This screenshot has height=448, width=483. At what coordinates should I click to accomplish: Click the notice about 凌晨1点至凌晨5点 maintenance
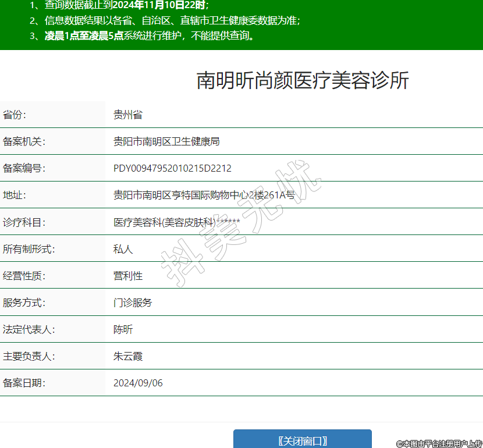[150, 35]
